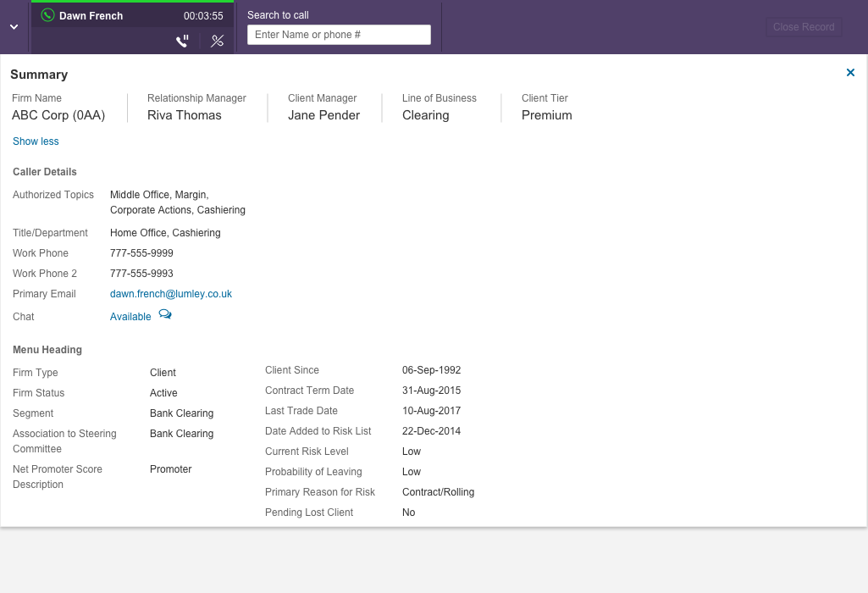Open chat bubbles icon next to Available

(165, 314)
